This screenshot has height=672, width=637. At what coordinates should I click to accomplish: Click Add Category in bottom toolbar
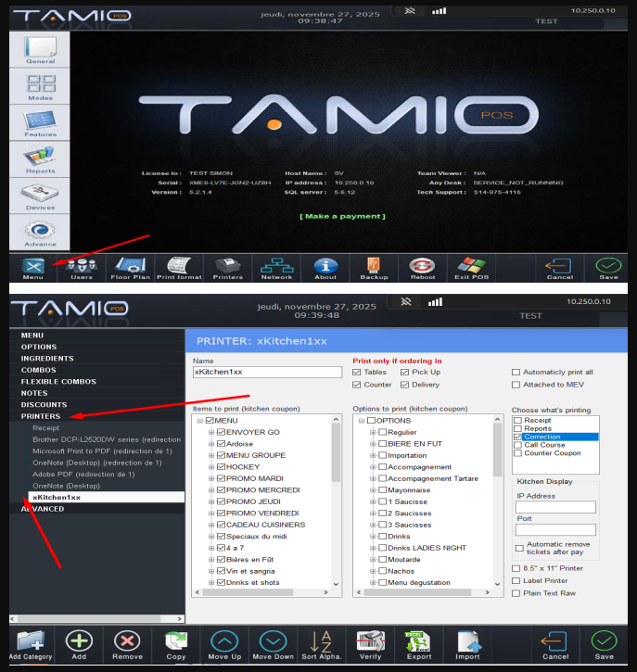(31, 645)
